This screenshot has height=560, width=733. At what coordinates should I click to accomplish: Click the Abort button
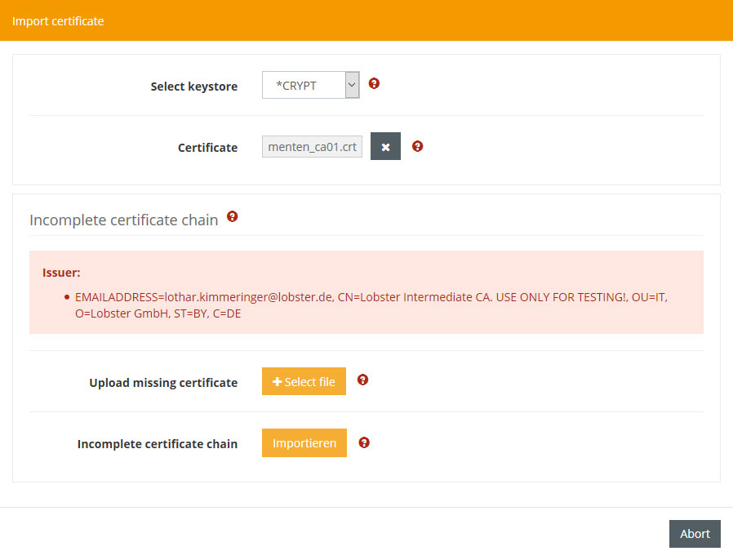tap(694, 533)
